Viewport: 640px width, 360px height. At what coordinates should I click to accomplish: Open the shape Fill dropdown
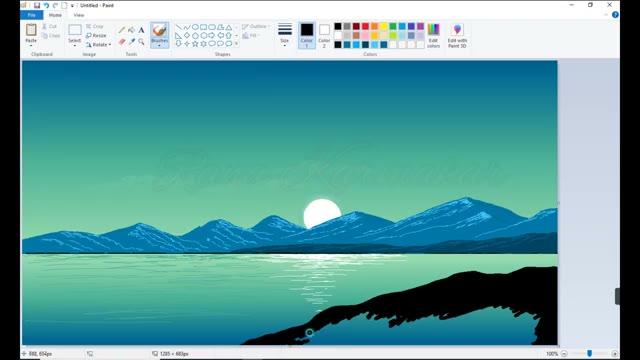click(251, 36)
